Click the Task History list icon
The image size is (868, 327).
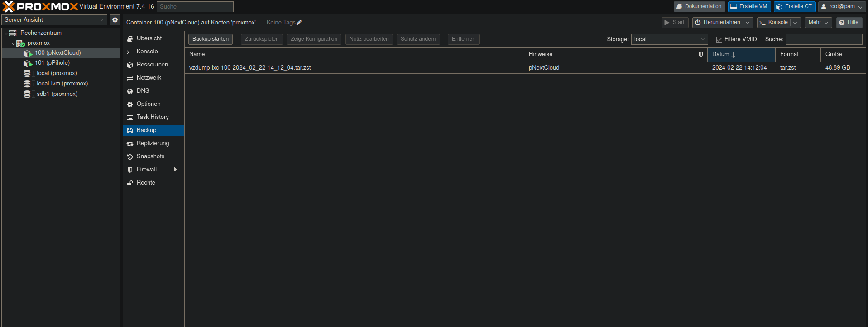point(130,118)
